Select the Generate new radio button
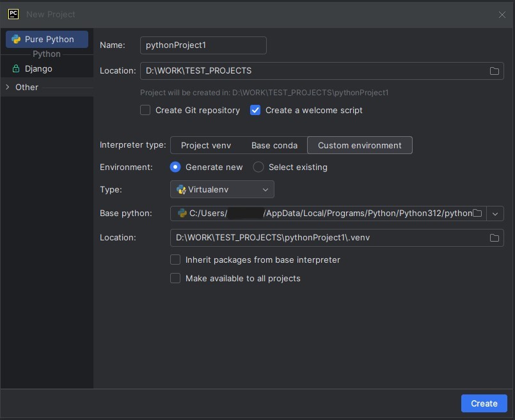This screenshot has width=515, height=420. 175,167
